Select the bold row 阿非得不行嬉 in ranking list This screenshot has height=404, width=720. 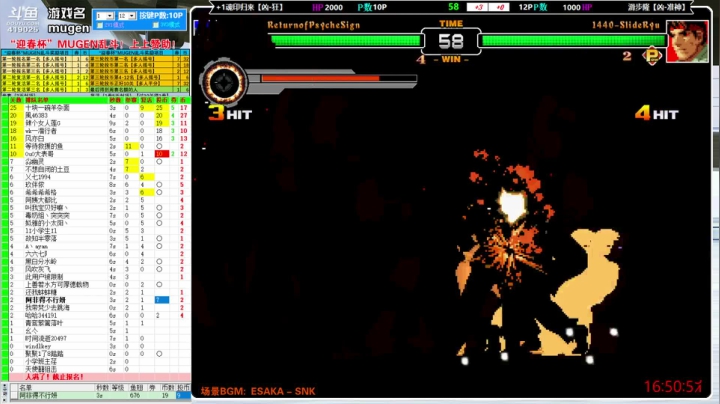coord(96,300)
